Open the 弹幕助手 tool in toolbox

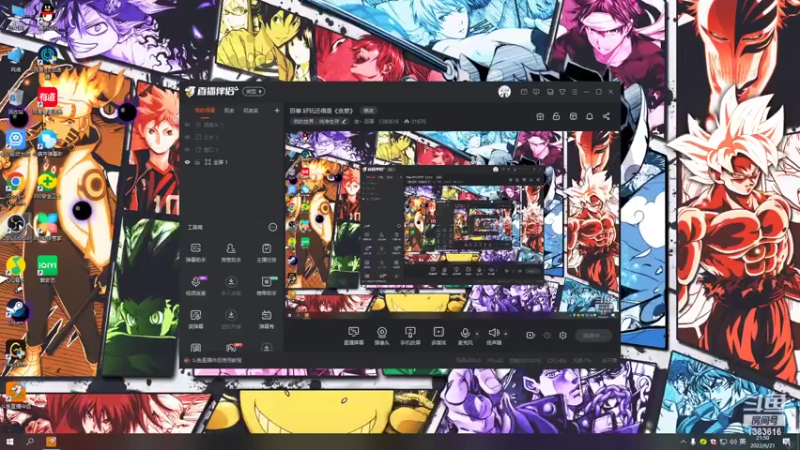[x=195, y=253]
